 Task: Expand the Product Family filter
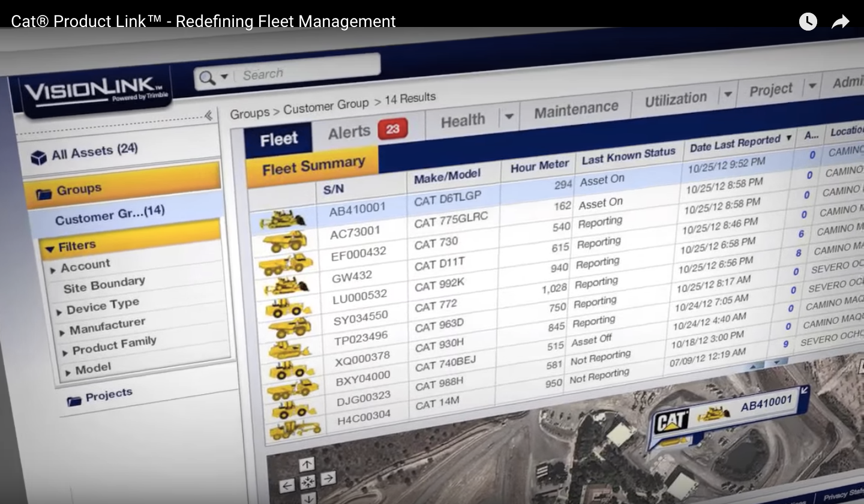[65, 352]
